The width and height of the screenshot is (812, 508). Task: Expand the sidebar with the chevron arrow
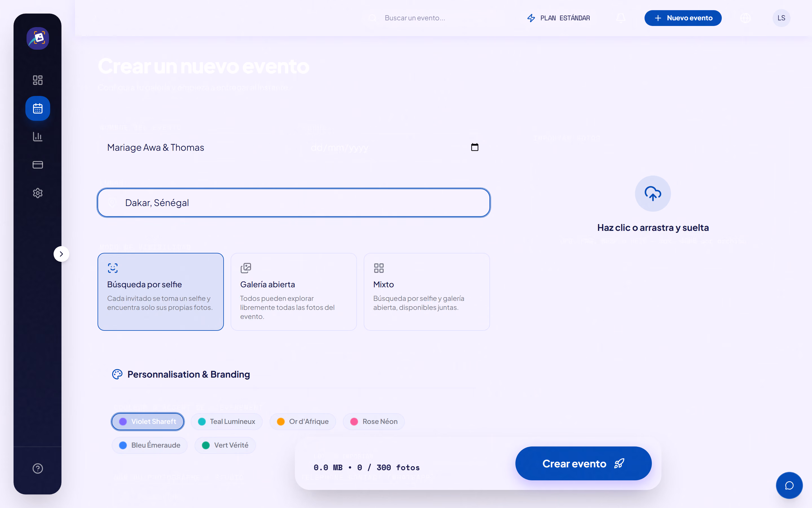tap(61, 254)
